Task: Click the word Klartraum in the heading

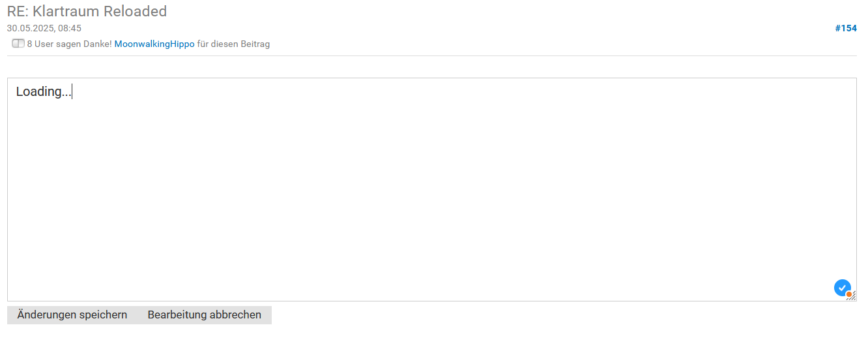Action: pyautogui.click(x=66, y=11)
